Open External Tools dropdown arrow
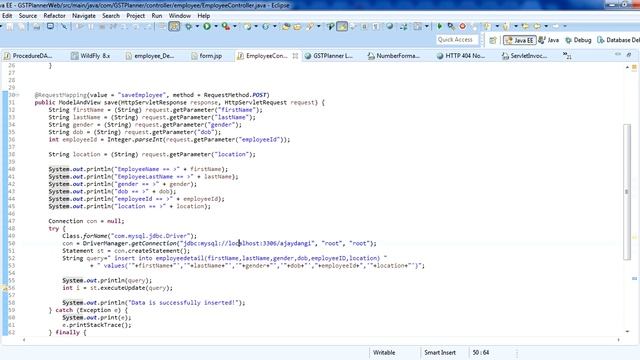 point(235,27)
